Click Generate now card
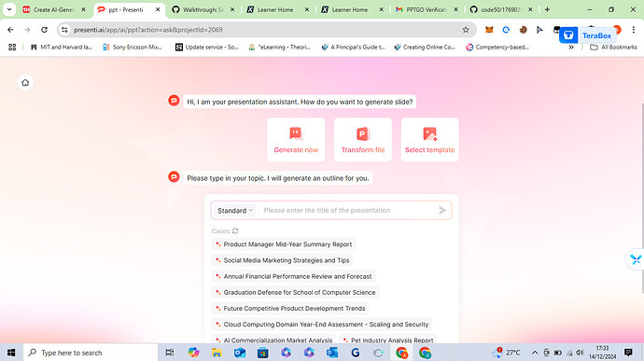644x361 pixels. click(x=296, y=140)
